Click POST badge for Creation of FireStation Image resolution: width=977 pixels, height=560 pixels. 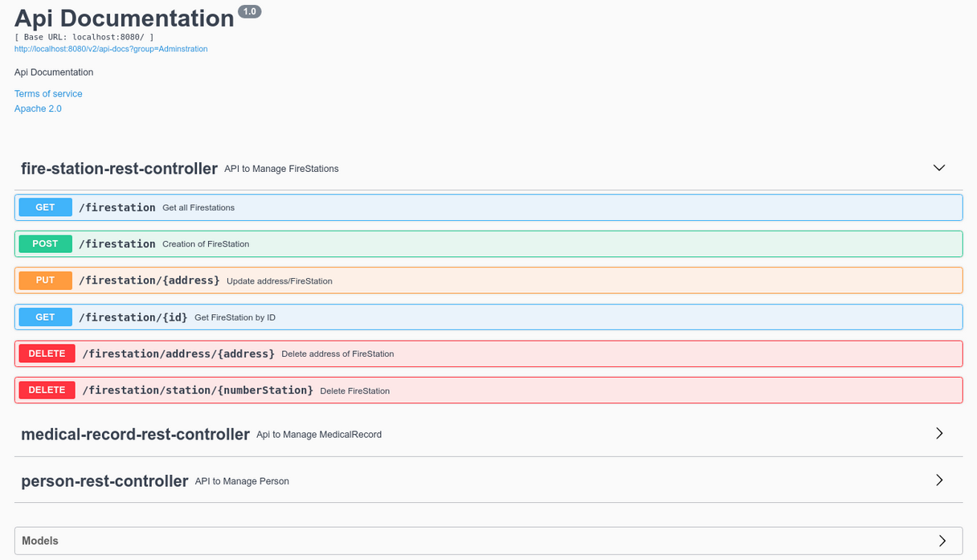(46, 243)
